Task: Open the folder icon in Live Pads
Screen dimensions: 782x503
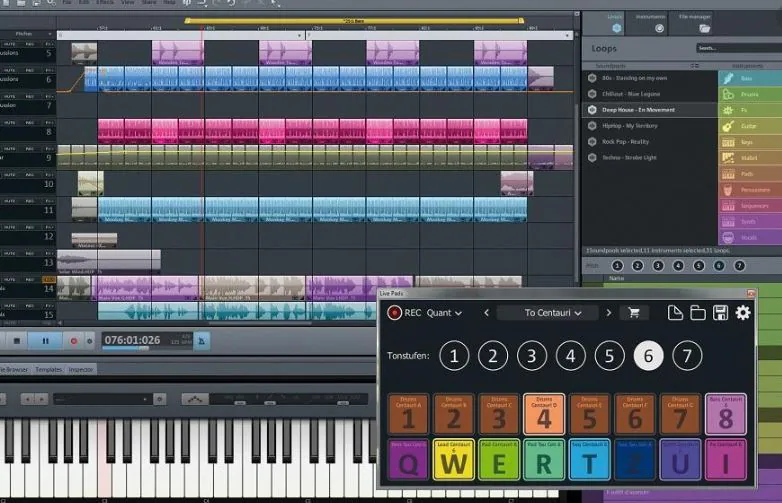Action: 697,313
